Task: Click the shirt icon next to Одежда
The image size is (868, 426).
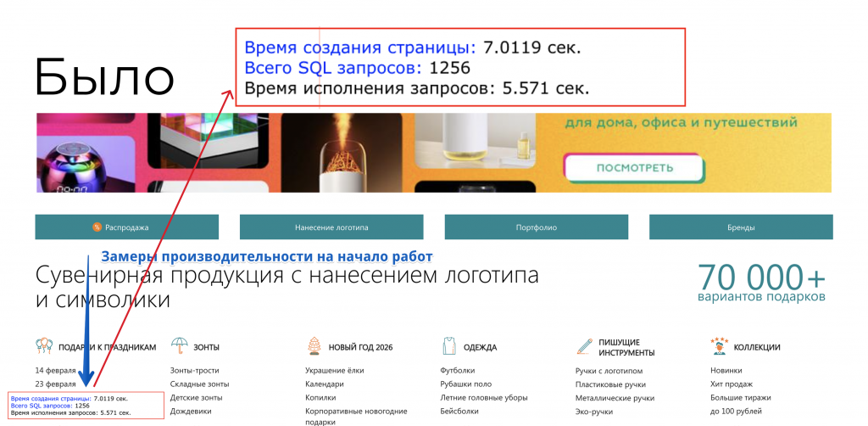Action: click(449, 346)
